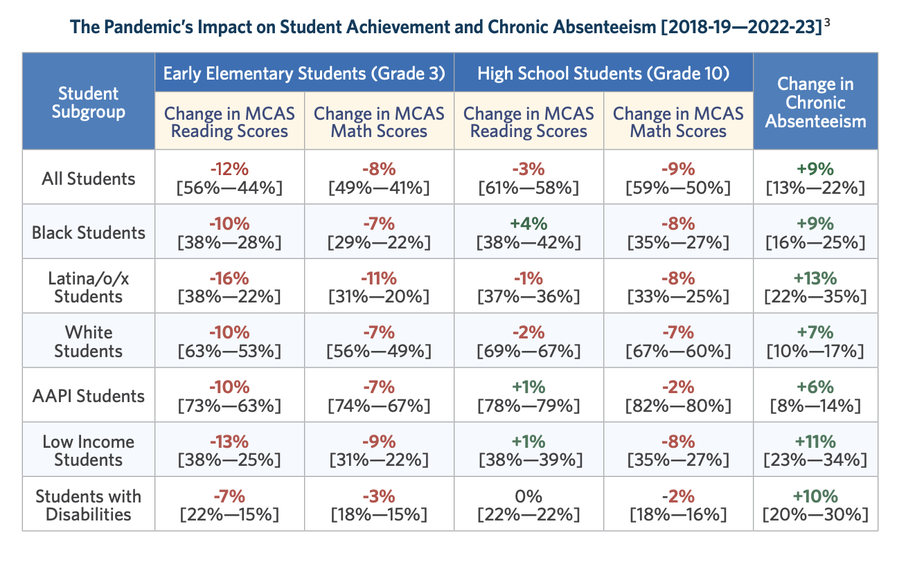924x562 pixels.
Task: Click Students with Disabilities 0% reading cell
Action: point(529,505)
